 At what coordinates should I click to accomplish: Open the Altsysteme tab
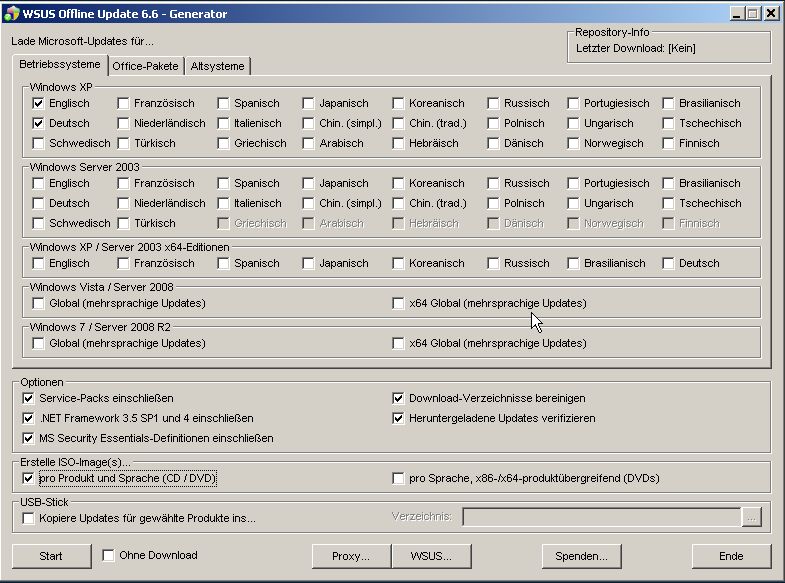click(x=217, y=66)
